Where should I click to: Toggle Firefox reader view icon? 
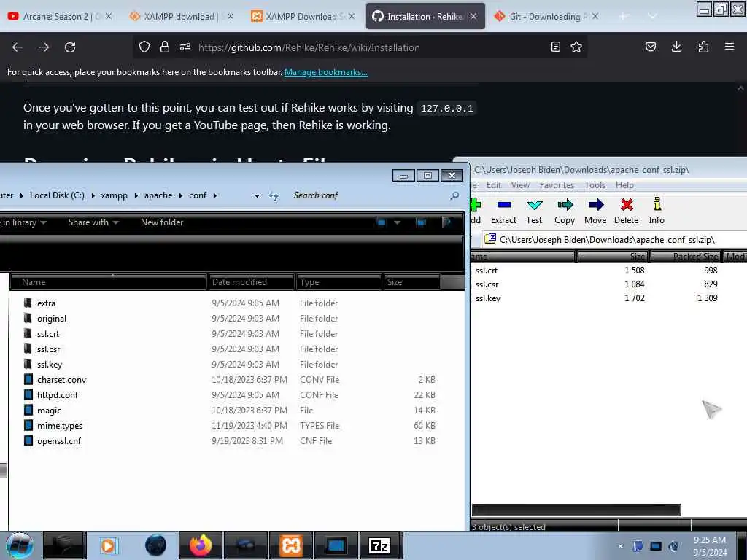555,47
